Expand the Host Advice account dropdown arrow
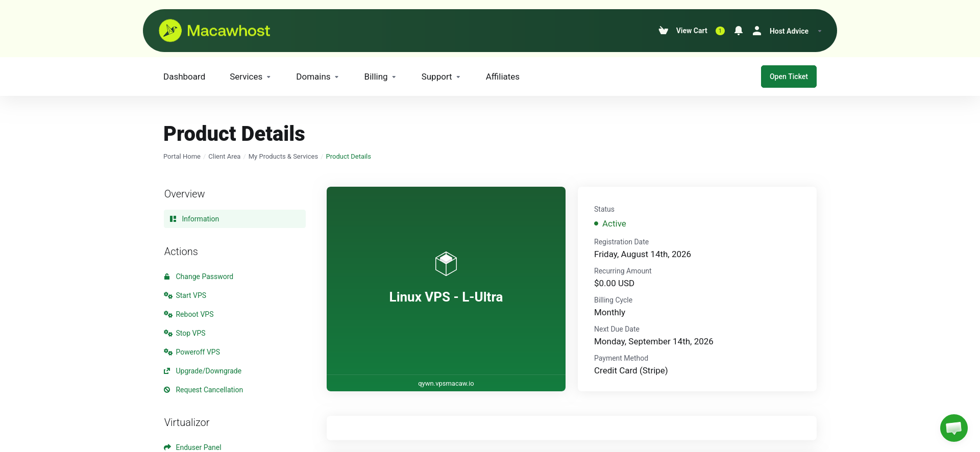Image resolution: width=980 pixels, height=452 pixels. click(x=820, y=31)
